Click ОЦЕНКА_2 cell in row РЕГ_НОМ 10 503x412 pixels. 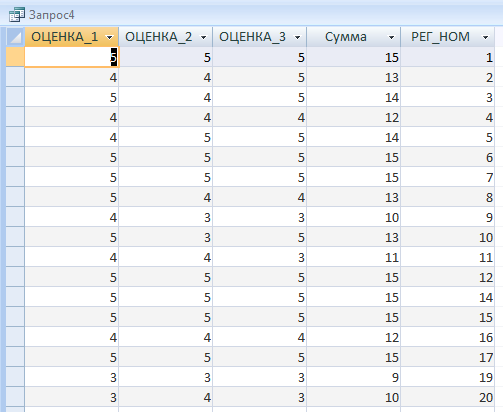coord(166,237)
